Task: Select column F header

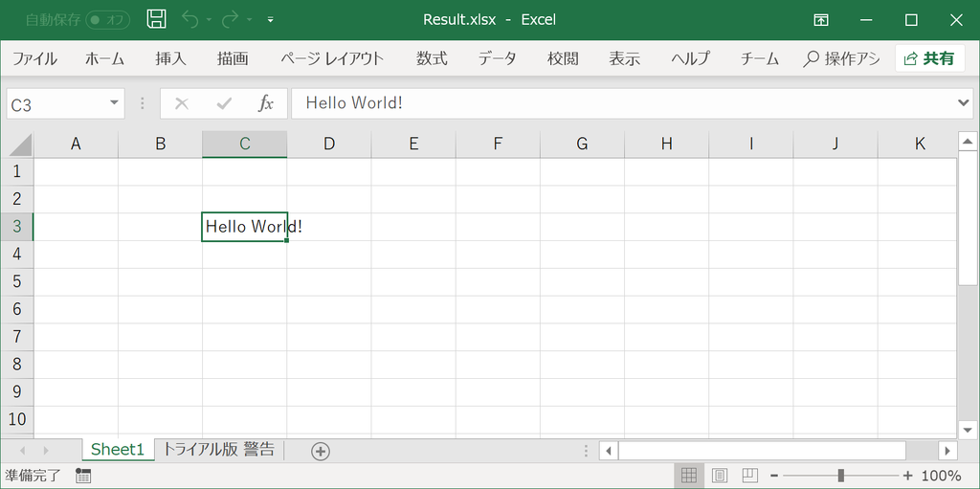Action: [498, 144]
